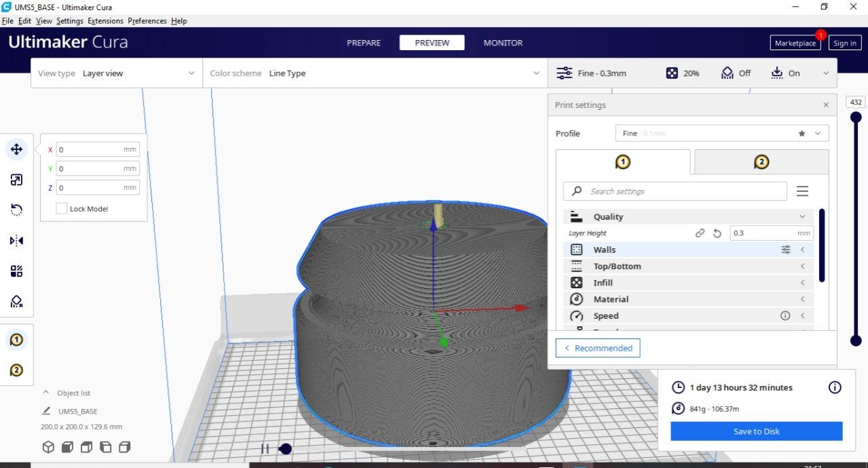Open the File menu
Viewport: 868px width, 468px height.
7,21
